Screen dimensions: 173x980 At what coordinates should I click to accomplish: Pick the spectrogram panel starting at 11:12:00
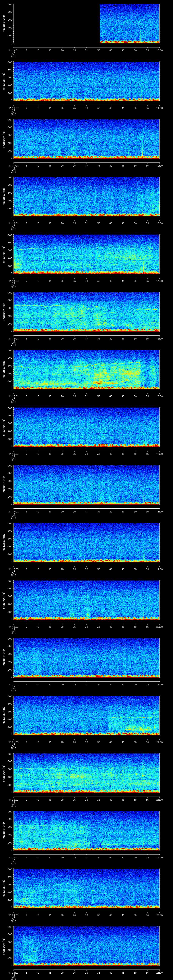tap(86, 196)
